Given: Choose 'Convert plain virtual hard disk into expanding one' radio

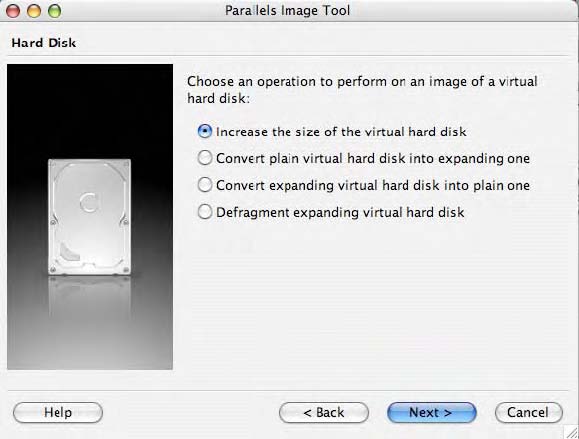Looking at the screenshot, I should pyautogui.click(x=205, y=158).
